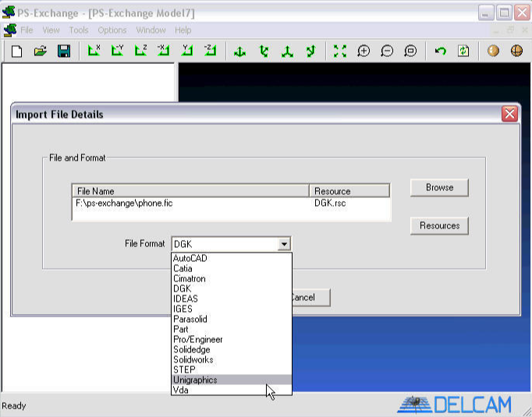Refresh the view with the refresh icon
The width and height of the screenshot is (532, 417).
(463, 51)
